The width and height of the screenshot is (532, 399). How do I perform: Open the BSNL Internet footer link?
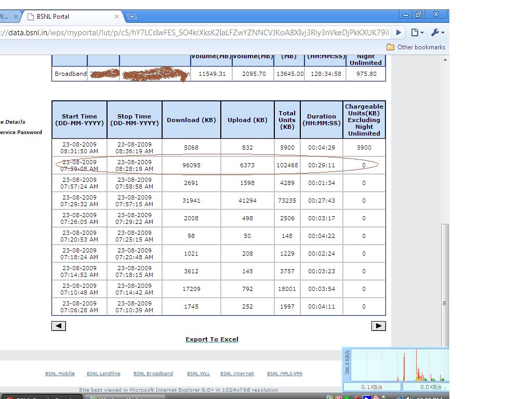coord(237,374)
